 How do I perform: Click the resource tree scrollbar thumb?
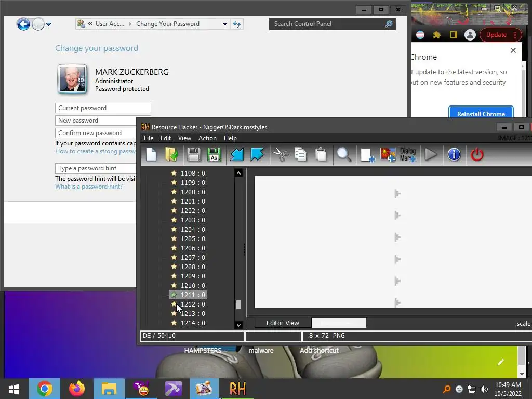[238, 304]
